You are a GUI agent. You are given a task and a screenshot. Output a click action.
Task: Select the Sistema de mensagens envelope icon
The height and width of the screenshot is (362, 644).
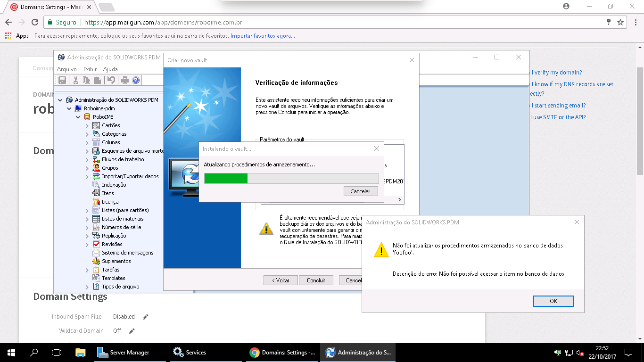(96, 253)
